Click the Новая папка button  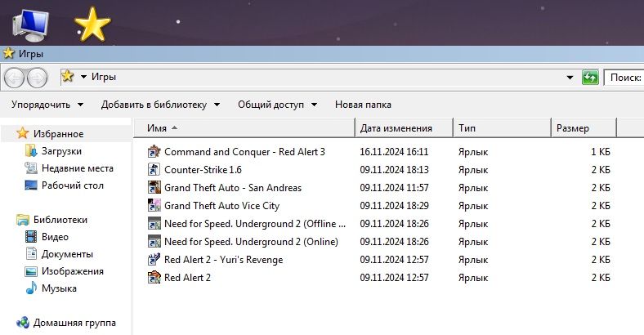(x=363, y=105)
